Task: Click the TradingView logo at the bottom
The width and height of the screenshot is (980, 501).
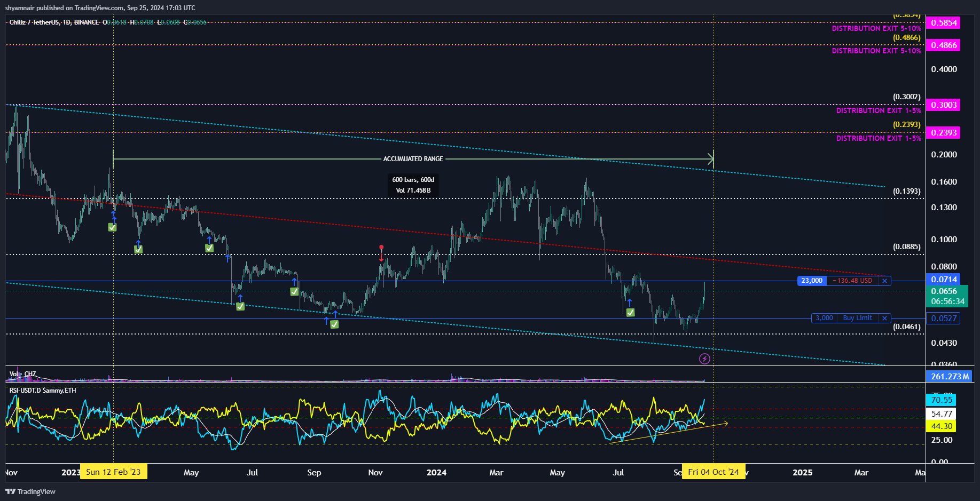Action: click(x=30, y=491)
